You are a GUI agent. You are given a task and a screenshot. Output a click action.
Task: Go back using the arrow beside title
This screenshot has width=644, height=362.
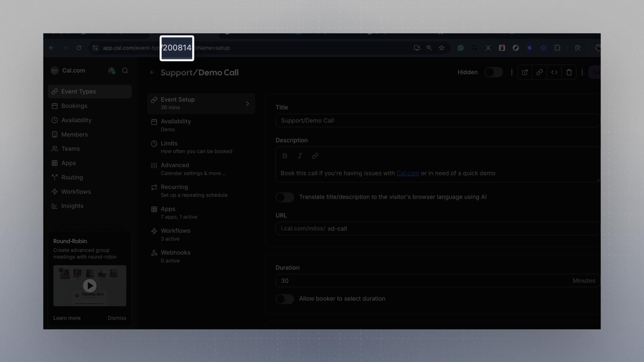[152, 72]
